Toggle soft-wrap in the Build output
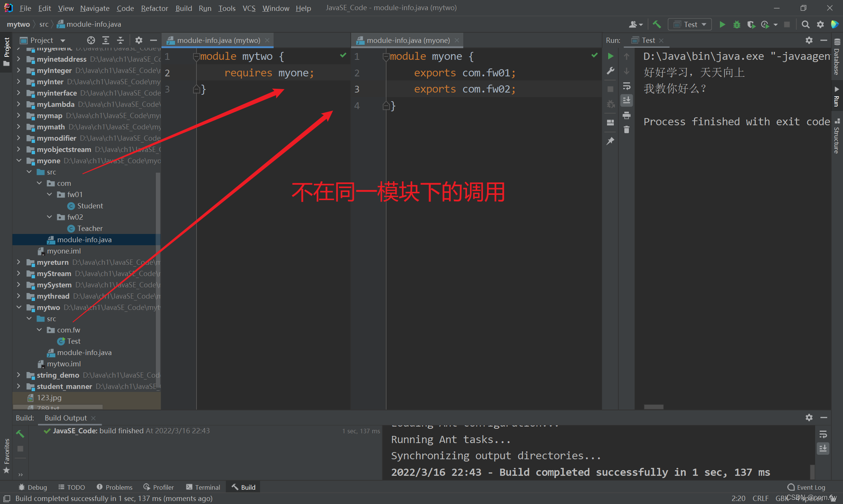 (823, 434)
